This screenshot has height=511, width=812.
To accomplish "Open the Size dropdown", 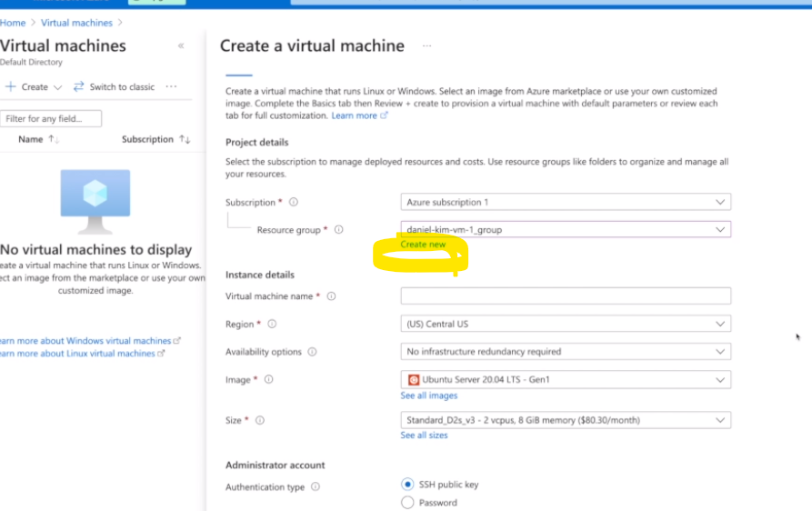I will tap(566, 420).
